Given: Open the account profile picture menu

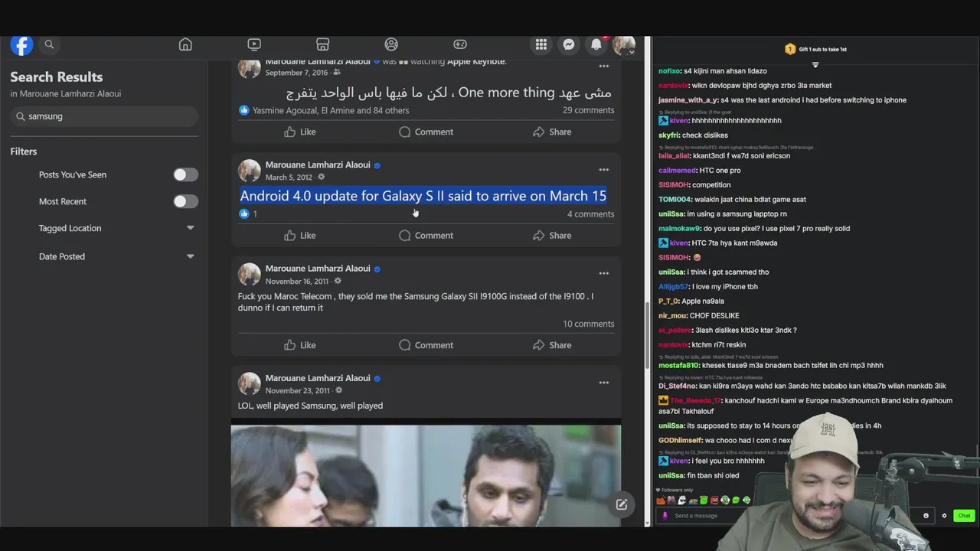Looking at the screenshot, I should click(x=624, y=45).
